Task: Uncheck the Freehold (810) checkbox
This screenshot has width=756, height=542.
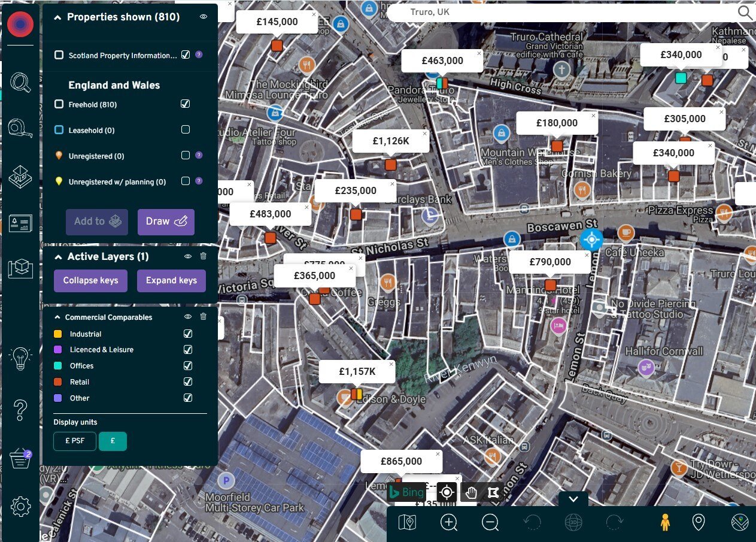Action: pos(186,104)
